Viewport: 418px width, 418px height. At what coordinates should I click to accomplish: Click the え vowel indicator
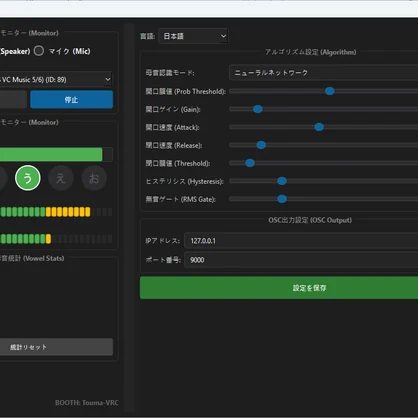[61, 178]
